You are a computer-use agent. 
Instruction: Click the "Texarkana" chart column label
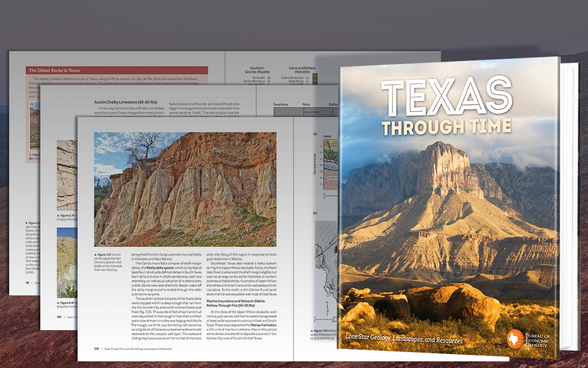tap(280, 104)
